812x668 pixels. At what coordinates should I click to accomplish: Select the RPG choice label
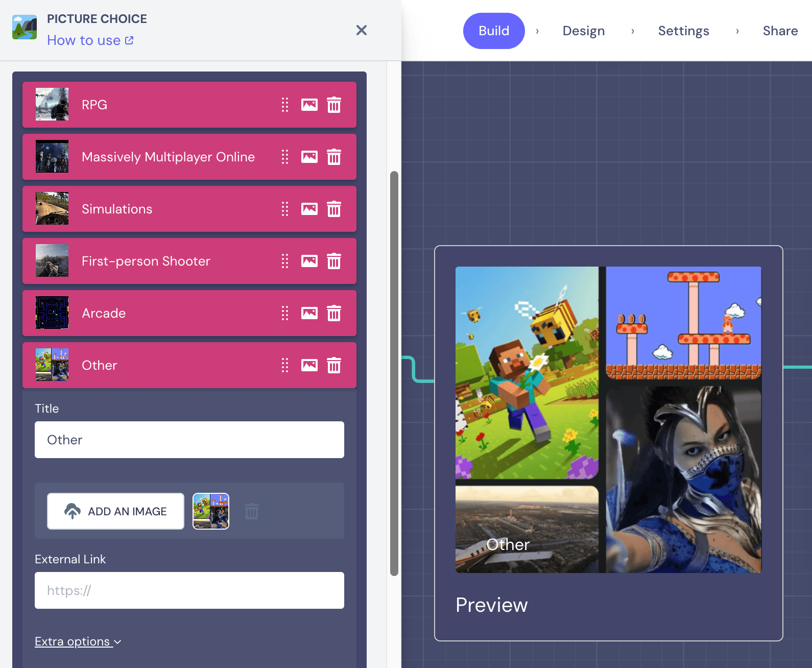(x=94, y=105)
